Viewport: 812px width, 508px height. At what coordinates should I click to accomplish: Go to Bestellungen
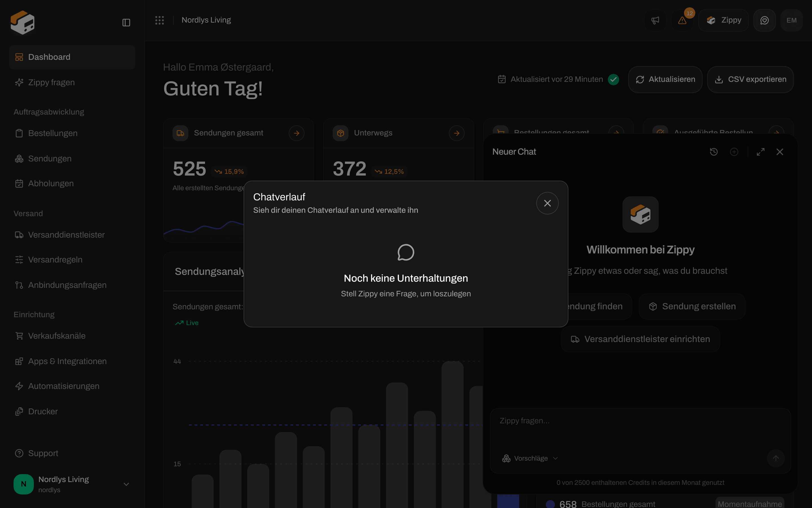click(72, 133)
